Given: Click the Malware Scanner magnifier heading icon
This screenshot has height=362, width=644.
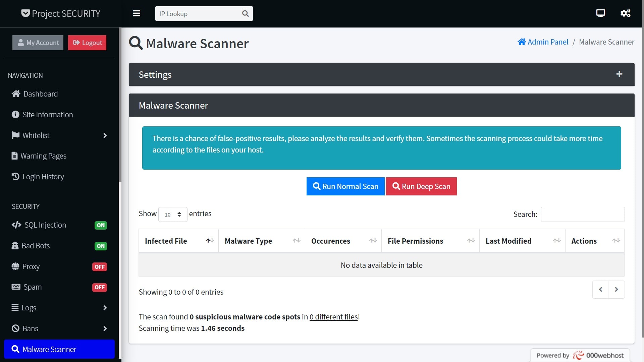Looking at the screenshot, I should coord(136,43).
